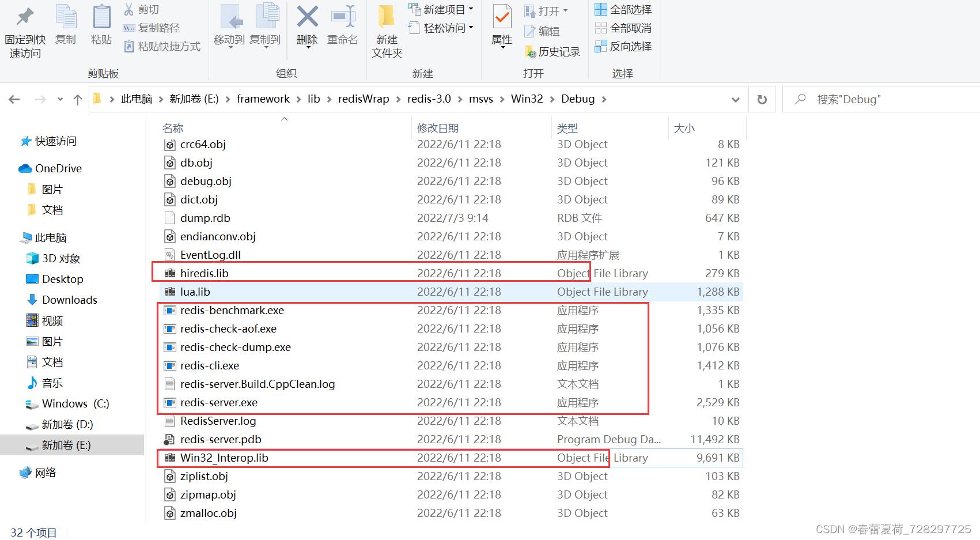
Task: Open Properties (属性) in the ribbon
Action: coord(502,27)
